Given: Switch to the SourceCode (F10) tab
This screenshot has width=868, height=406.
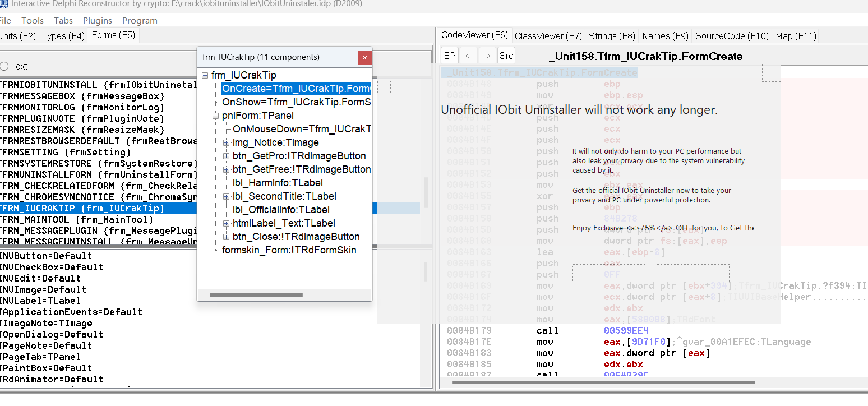Looking at the screenshot, I should pos(732,36).
